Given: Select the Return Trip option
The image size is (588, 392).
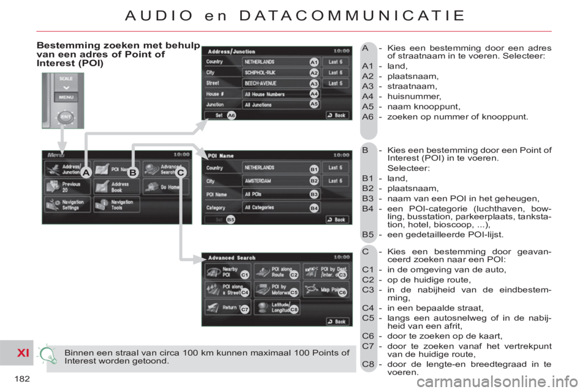Looking at the screenshot, I should 228,307.
